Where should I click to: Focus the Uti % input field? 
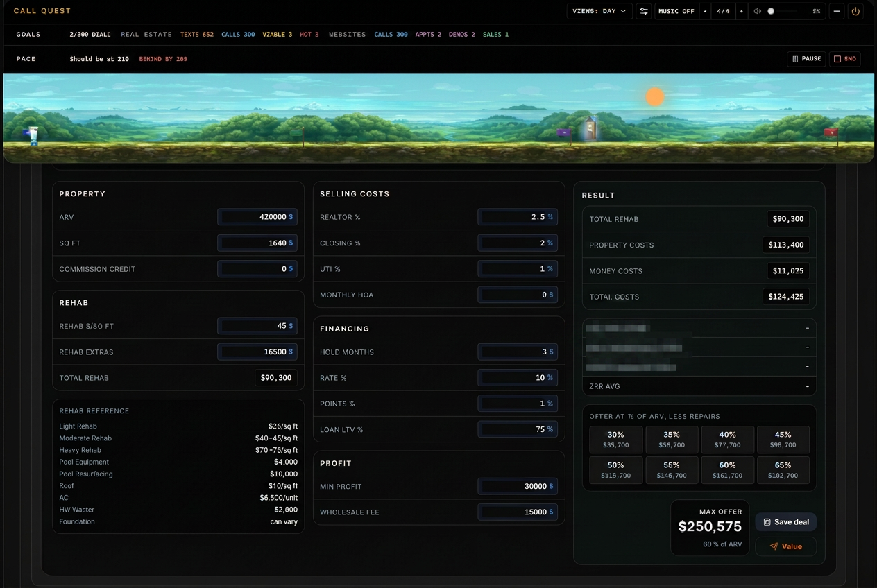[518, 269]
